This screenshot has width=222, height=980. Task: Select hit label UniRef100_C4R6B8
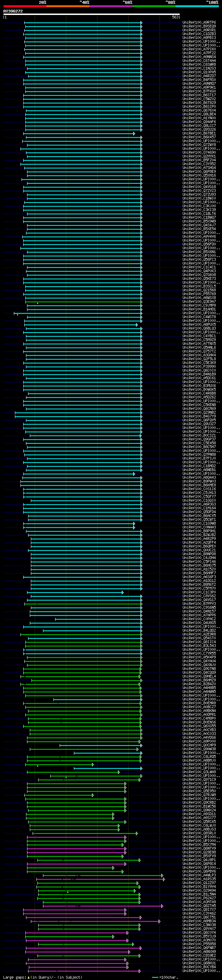click(x=199, y=394)
